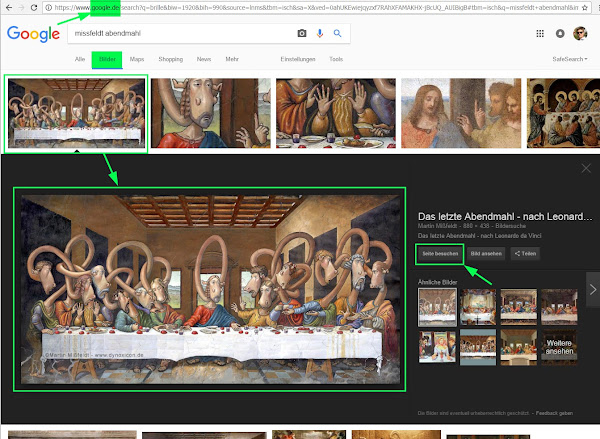
Task: Open the Maps tab
Action: (137, 59)
